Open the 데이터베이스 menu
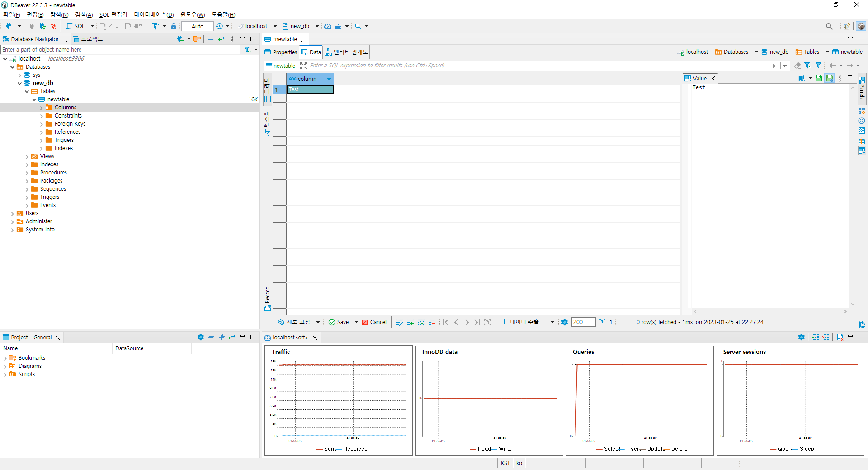 pyautogui.click(x=154, y=15)
